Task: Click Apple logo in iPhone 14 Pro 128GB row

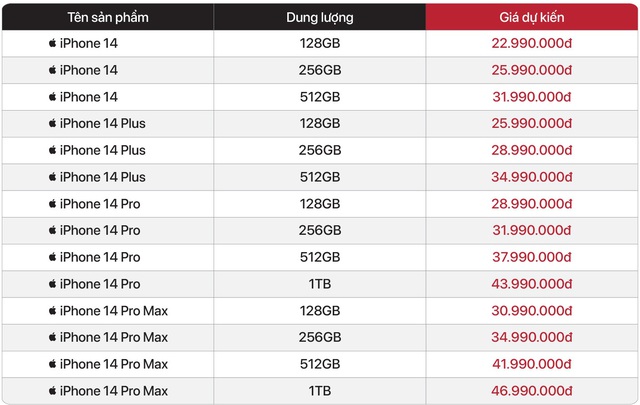Action: click(x=52, y=204)
